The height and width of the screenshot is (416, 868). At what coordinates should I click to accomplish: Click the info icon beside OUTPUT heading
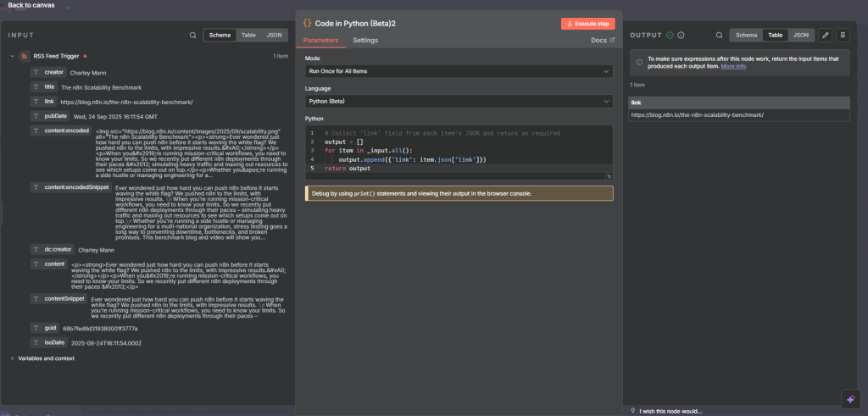click(x=681, y=36)
